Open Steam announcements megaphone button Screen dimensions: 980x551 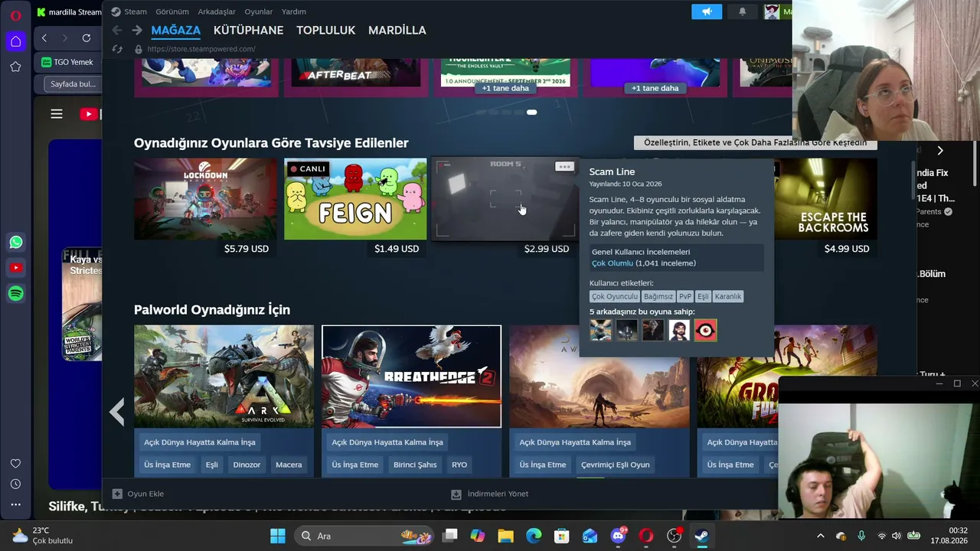point(707,11)
